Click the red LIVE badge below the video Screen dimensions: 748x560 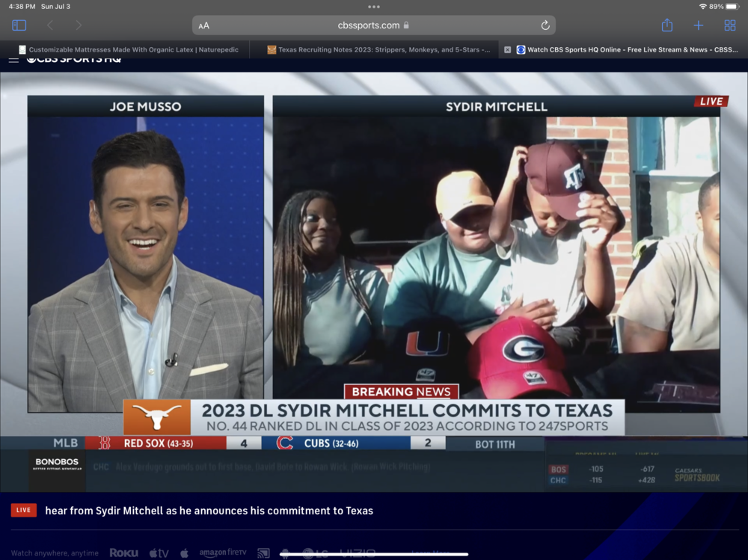(23, 510)
